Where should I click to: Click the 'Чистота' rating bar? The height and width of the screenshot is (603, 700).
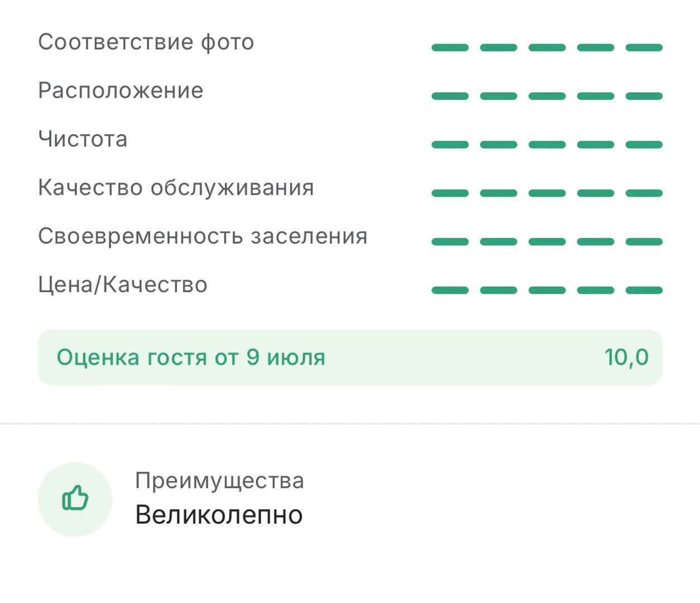coord(547,145)
